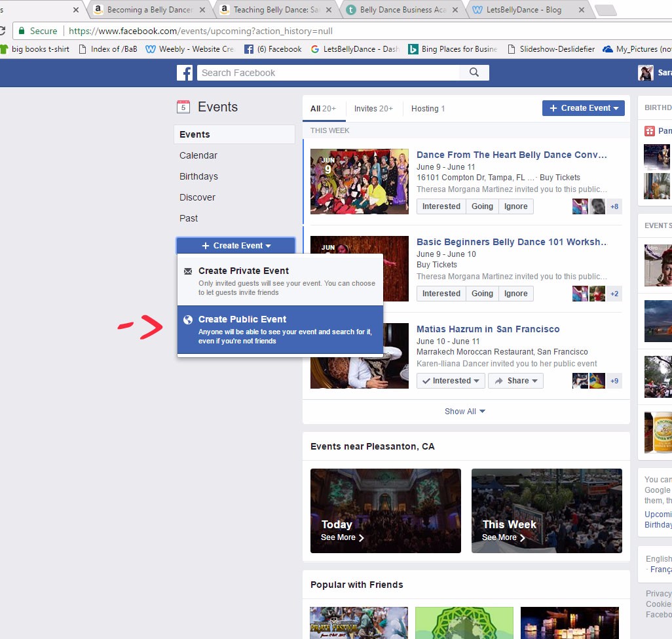Click Going for Basic Beginners Belly Dance
The height and width of the screenshot is (639, 672).
coord(482,294)
